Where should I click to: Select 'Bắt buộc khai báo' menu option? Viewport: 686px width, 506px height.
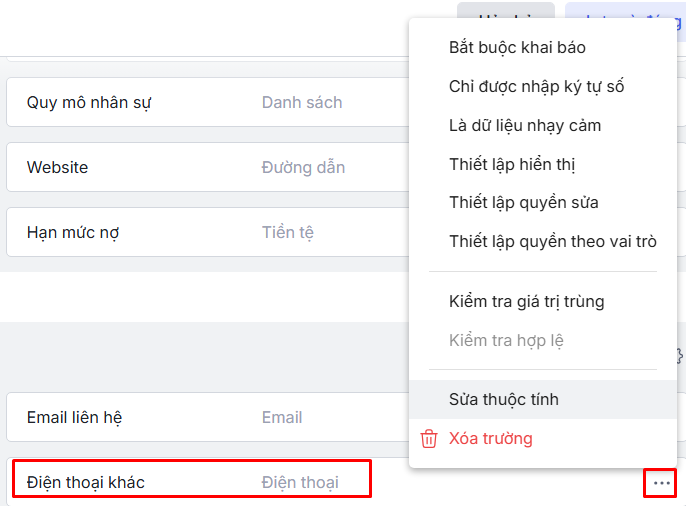(517, 48)
